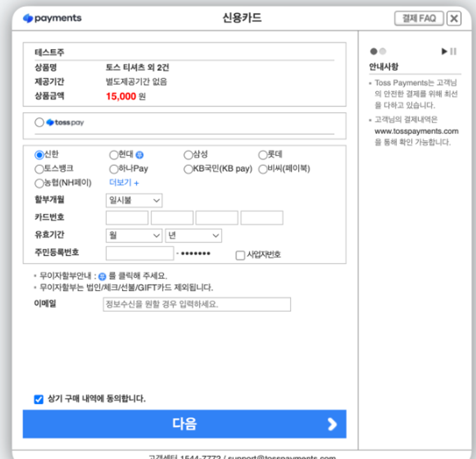This screenshot has width=476, height=459.
Task: Click the toss pay logo
Action: [x=65, y=122]
